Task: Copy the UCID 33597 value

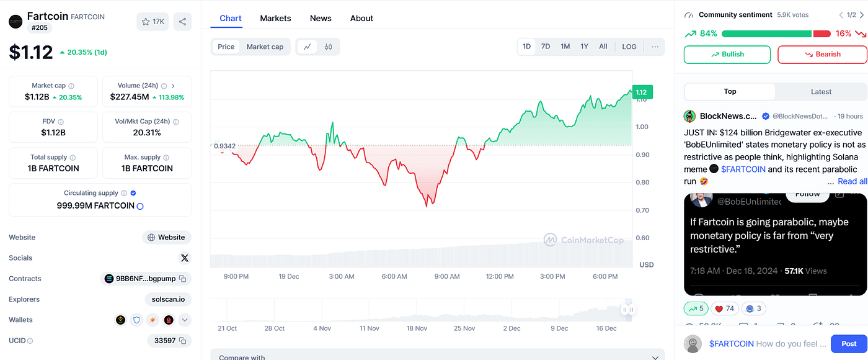Action: [x=182, y=341]
